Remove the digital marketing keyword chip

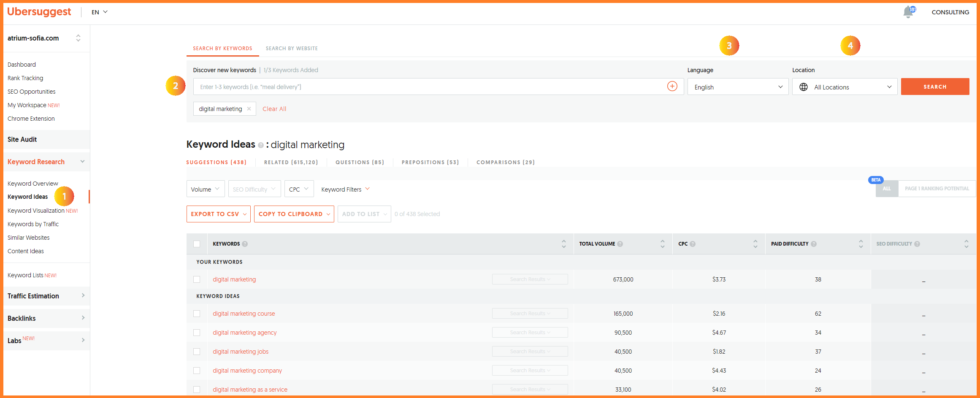[249, 109]
